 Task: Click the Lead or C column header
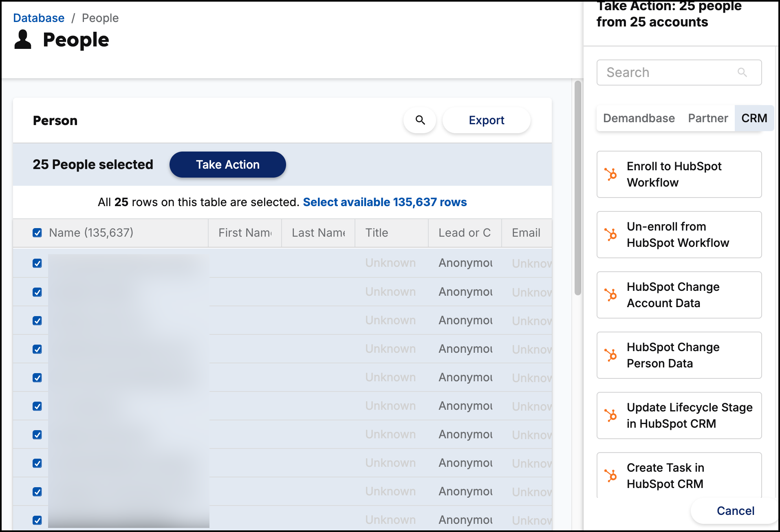pos(465,233)
